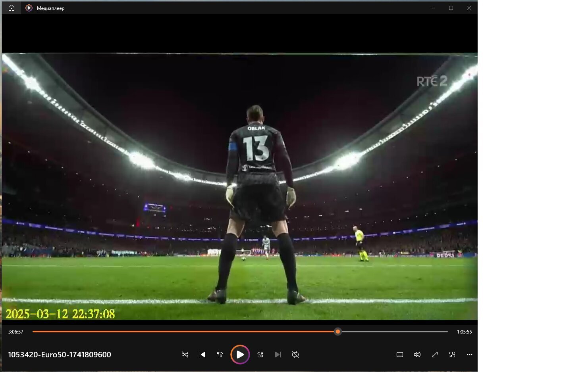This screenshot has height=372, width=588.
Task: Toggle shuffle mode
Action: [x=185, y=355]
